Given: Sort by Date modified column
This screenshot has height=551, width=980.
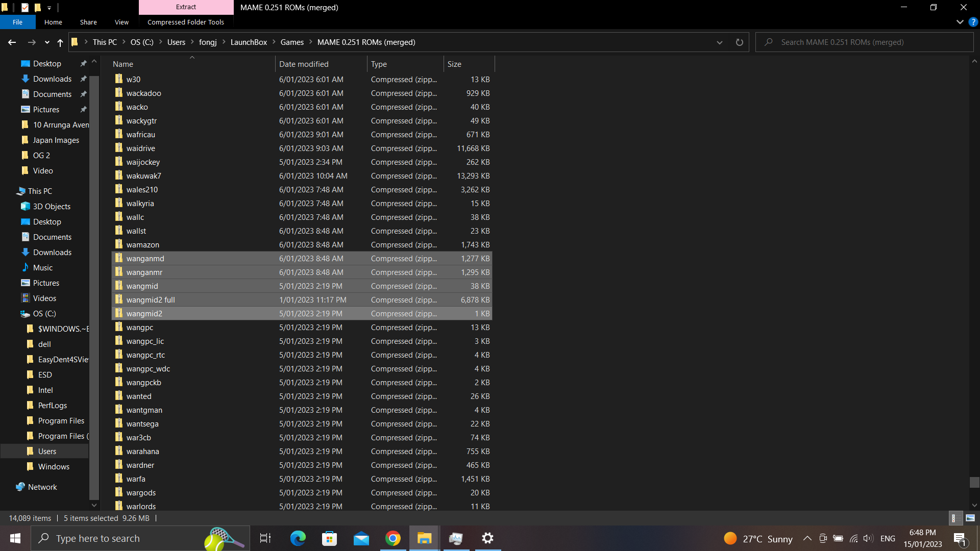Looking at the screenshot, I should 321,64.
